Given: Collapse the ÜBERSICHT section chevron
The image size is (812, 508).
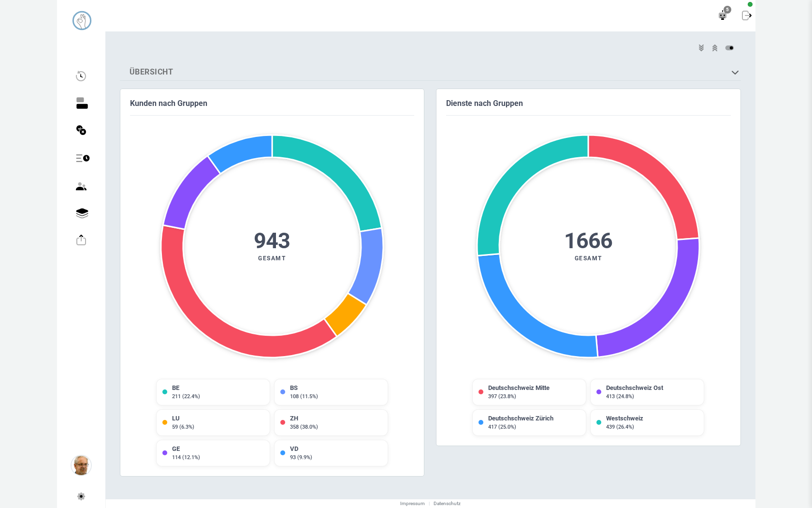Looking at the screenshot, I should 735,73.
